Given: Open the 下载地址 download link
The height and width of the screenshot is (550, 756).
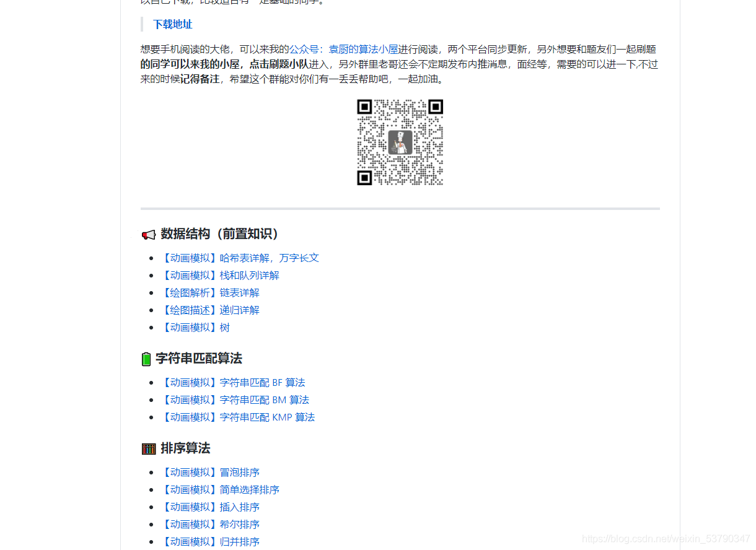Looking at the screenshot, I should coord(172,24).
